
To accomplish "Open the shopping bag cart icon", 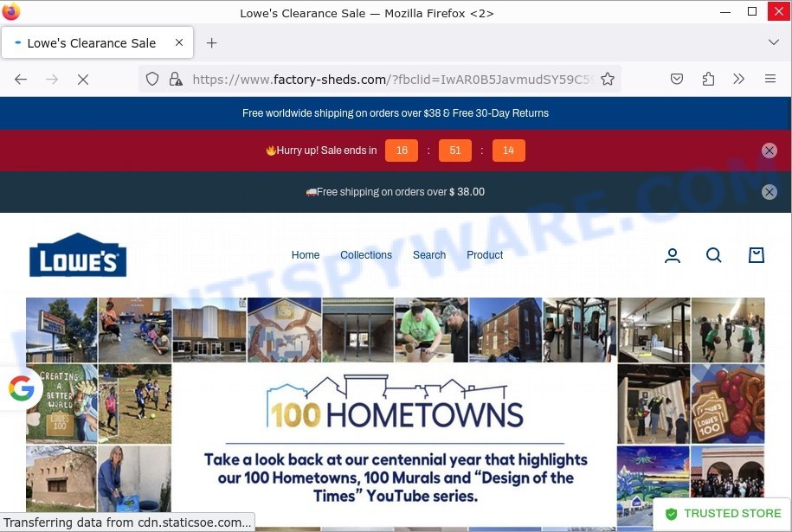I will click(x=757, y=255).
